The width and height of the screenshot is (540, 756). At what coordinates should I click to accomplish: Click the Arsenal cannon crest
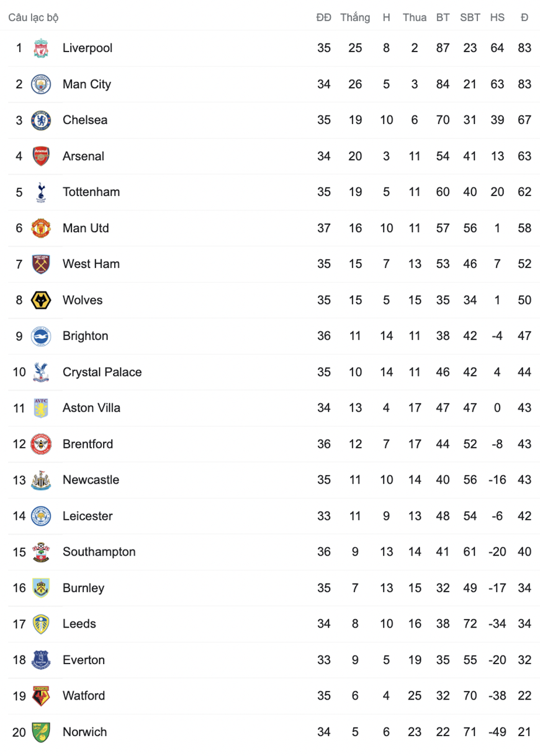[41, 156]
